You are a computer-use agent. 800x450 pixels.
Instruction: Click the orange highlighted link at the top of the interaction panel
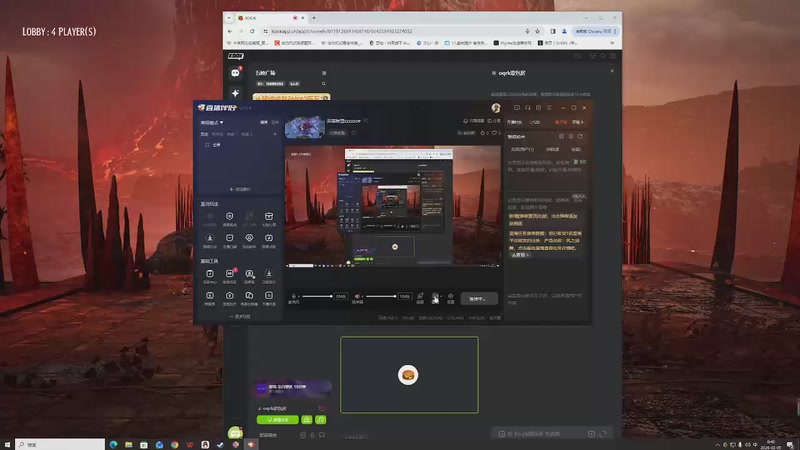[x=561, y=122]
